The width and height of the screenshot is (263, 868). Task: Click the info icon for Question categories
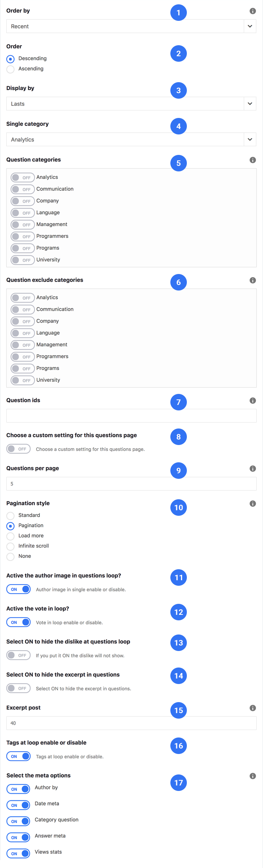point(253,160)
